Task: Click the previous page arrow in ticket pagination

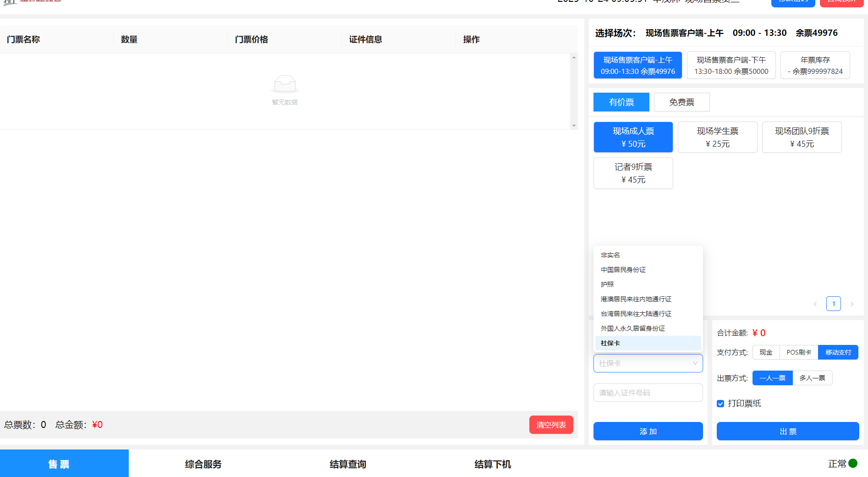Action: 815,304
